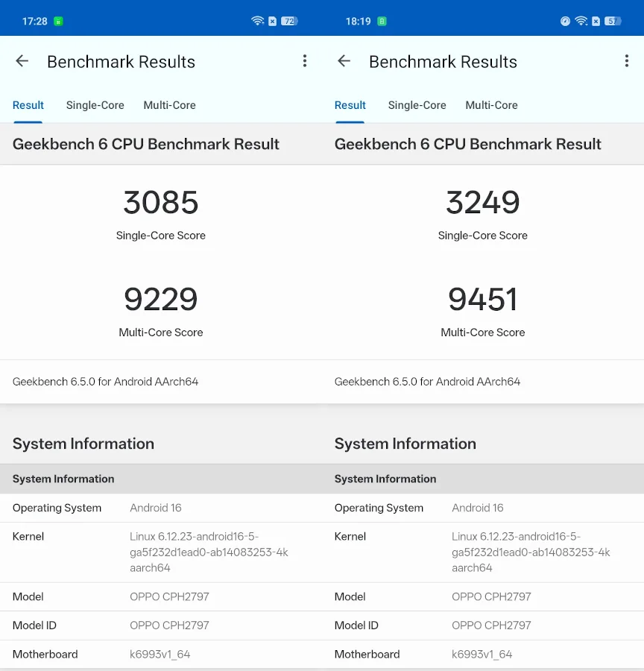Select the Result tab on the right screen
Image resolution: width=644 pixels, height=671 pixels.
tap(350, 105)
